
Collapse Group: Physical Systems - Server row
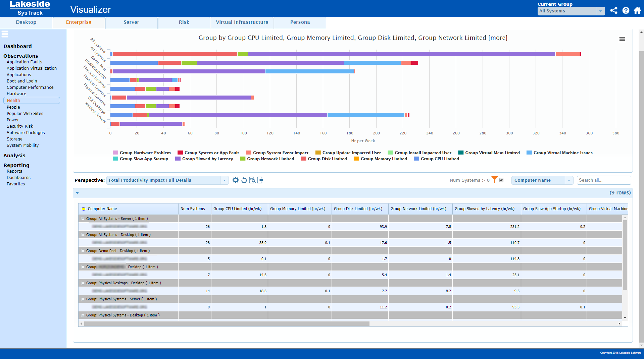click(83, 299)
